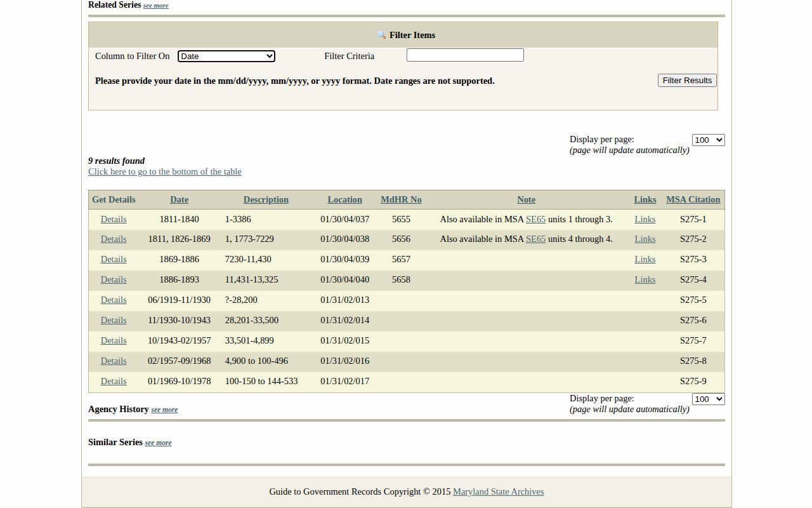Open Details for the 1811, 1826-1869 row

tap(114, 239)
